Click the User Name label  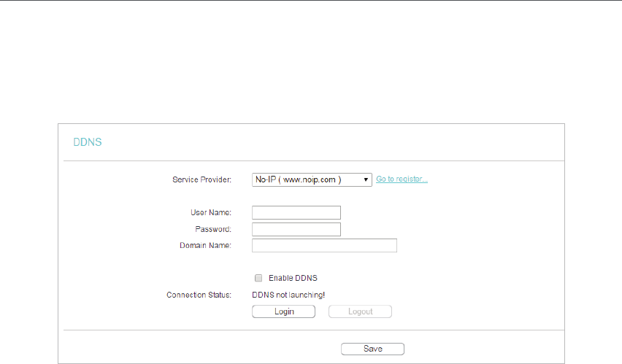(x=211, y=212)
